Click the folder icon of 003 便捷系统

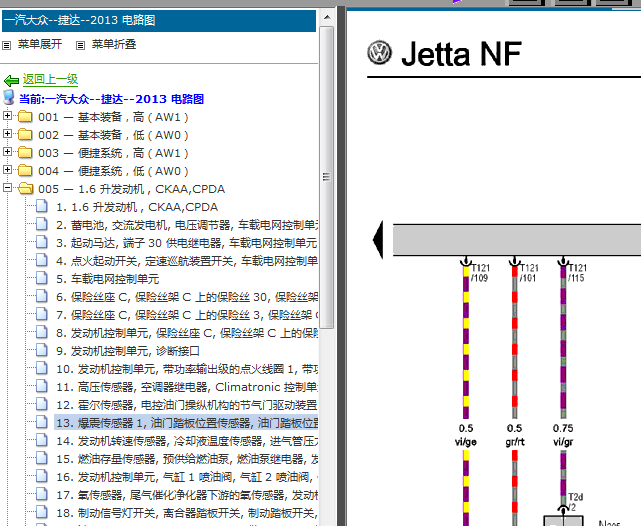[x=25, y=152]
